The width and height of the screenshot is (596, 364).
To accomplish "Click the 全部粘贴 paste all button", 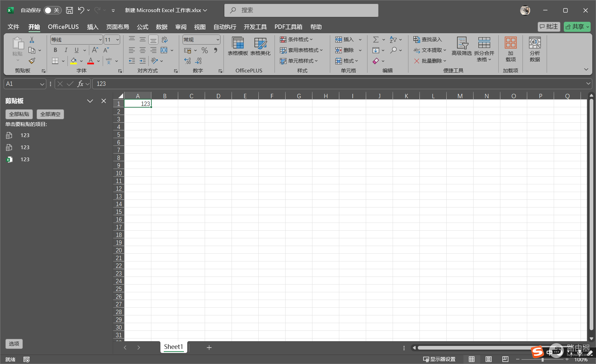I will (x=19, y=114).
